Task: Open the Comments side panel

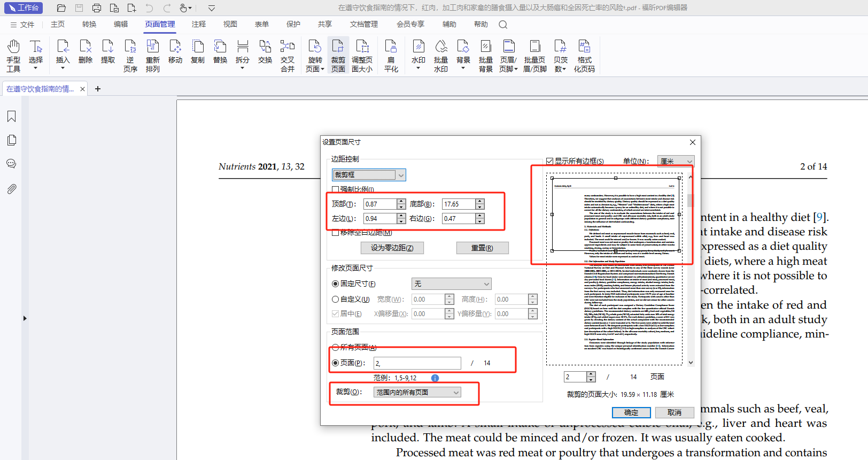Action: [x=11, y=164]
